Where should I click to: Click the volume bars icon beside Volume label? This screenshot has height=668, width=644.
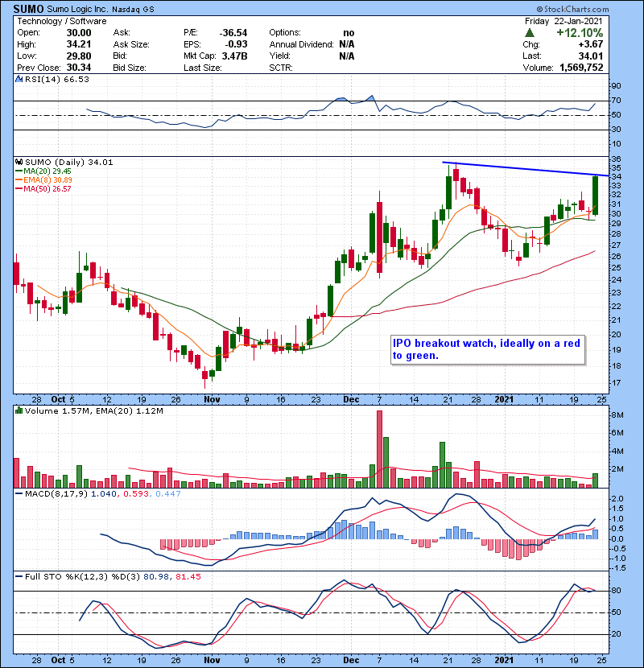pyautogui.click(x=19, y=410)
